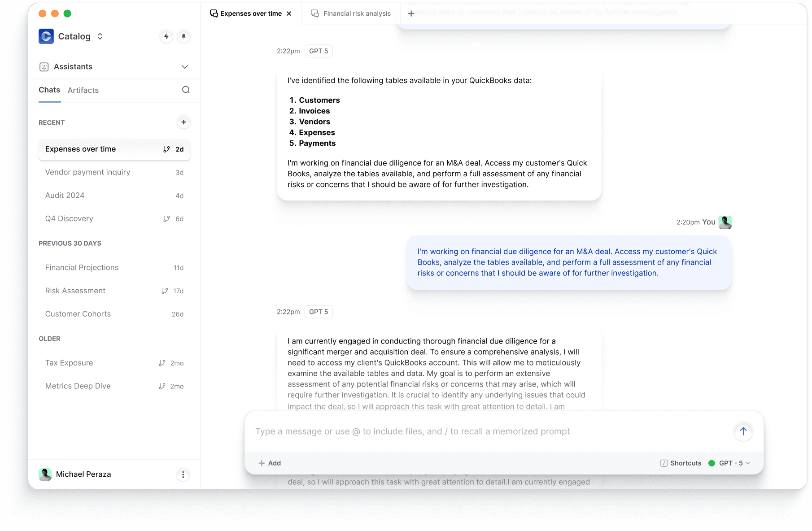Click the PREVIOUS 30 DAYS header
The width and height of the screenshot is (812, 531).
(x=70, y=244)
